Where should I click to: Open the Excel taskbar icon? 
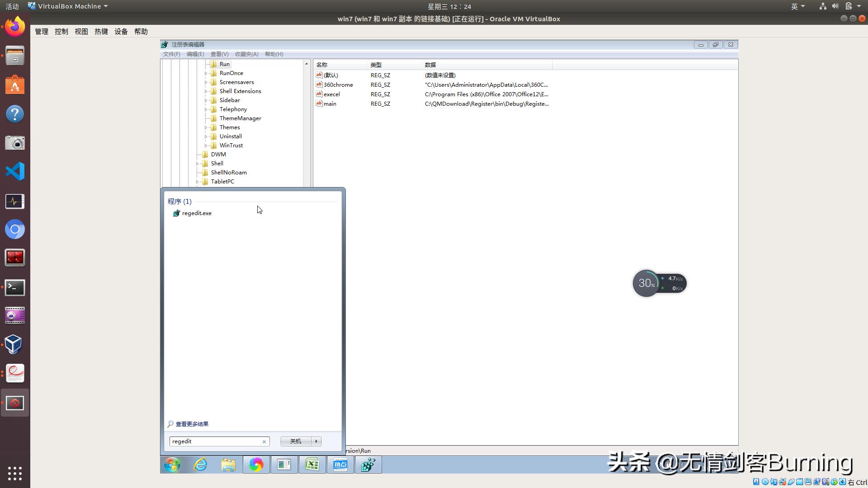point(312,465)
